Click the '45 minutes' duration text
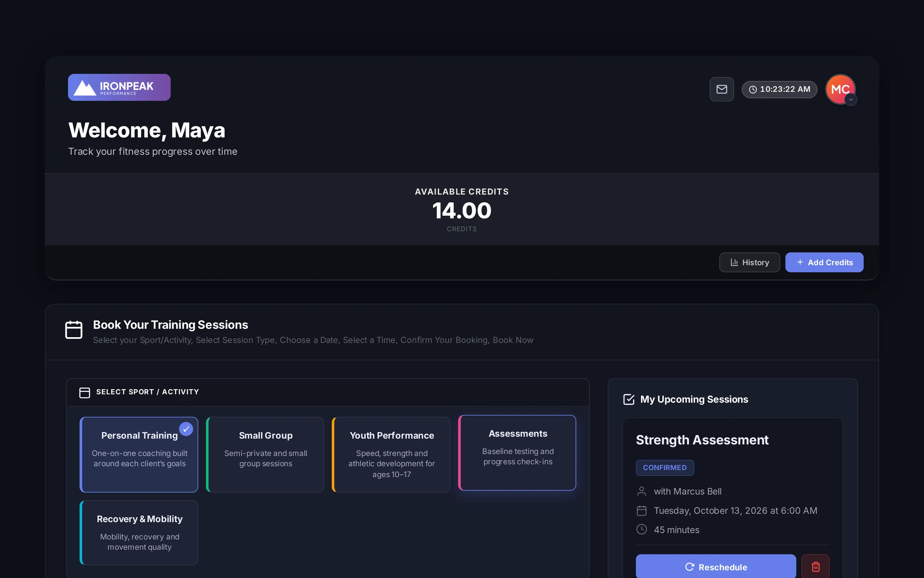 (x=676, y=530)
